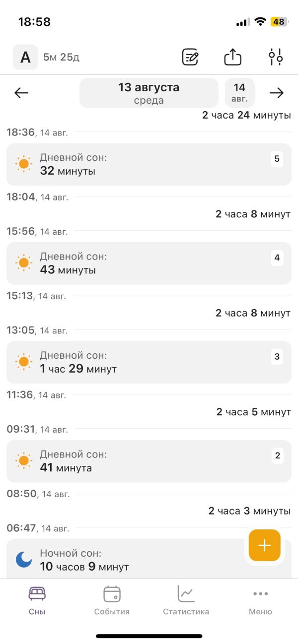Open the filter sliders settings icon
This screenshot has width=298, height=644.
276,58
